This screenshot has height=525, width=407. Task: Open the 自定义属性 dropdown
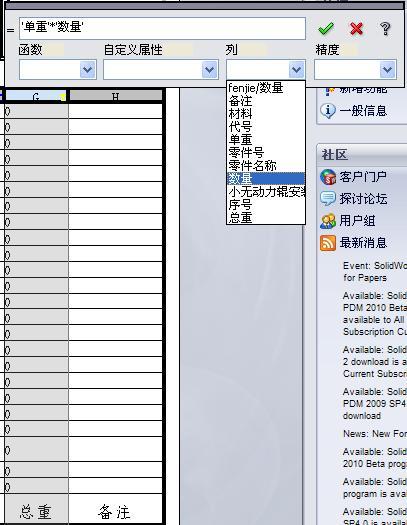pyautogui.click(x=161, y=70)
